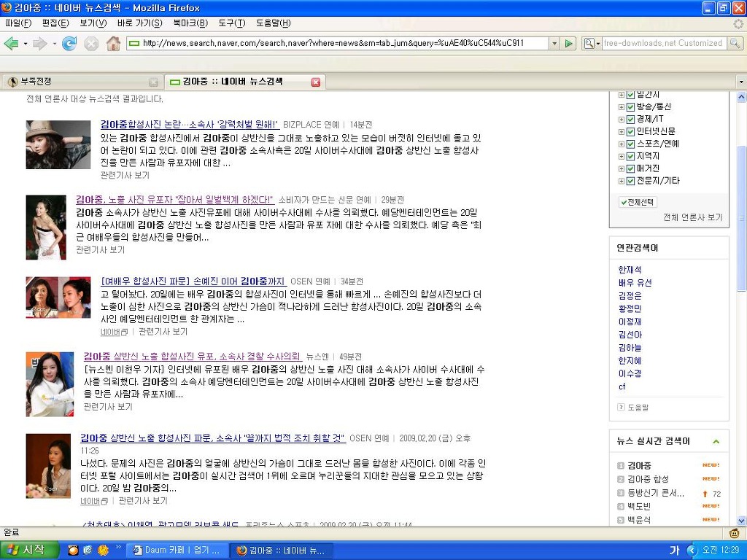Expand the 경제/IT tree node

622,120
